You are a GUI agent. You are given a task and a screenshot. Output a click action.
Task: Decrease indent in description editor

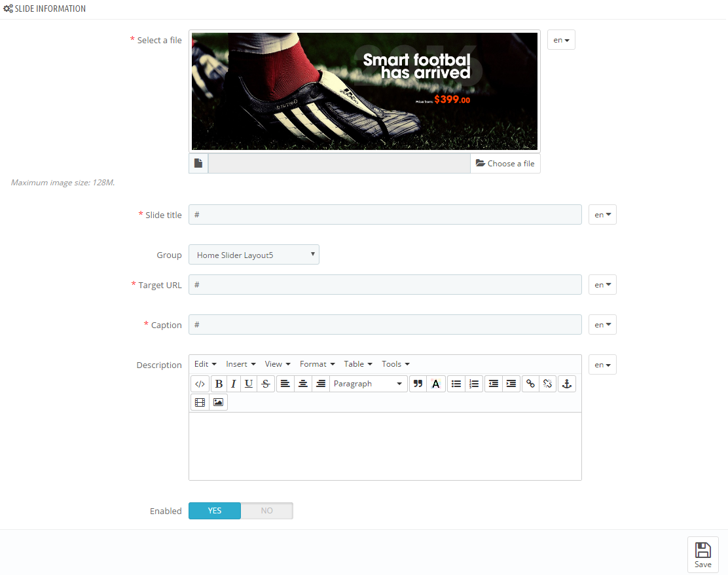(x=494, y=384)
